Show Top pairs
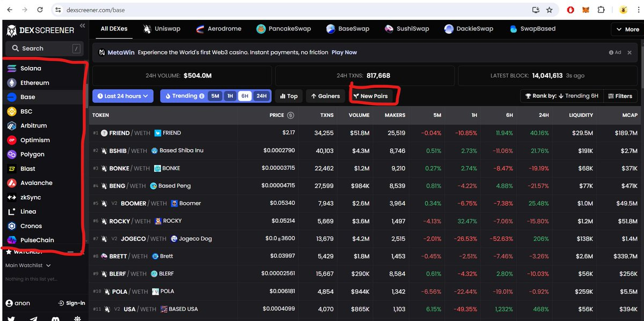Screen dimensions: 644x321 pos(289,96)
